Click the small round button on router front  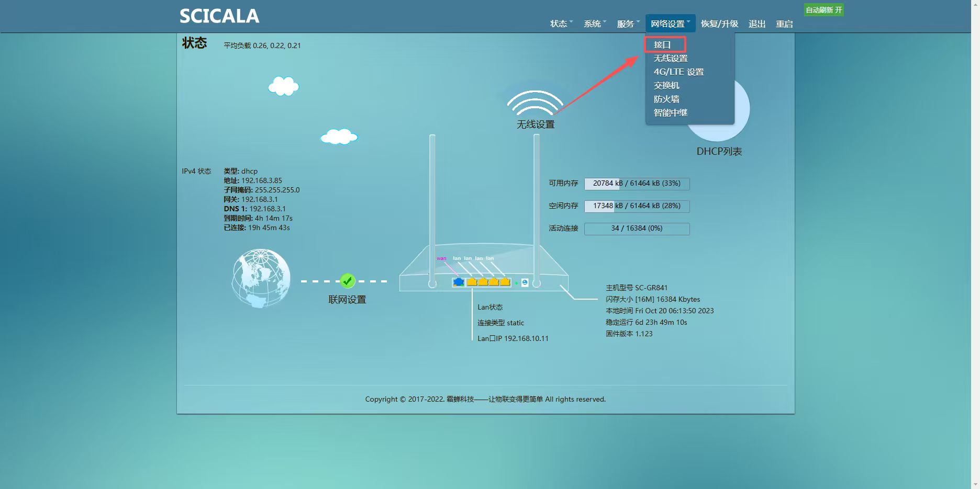525,283
